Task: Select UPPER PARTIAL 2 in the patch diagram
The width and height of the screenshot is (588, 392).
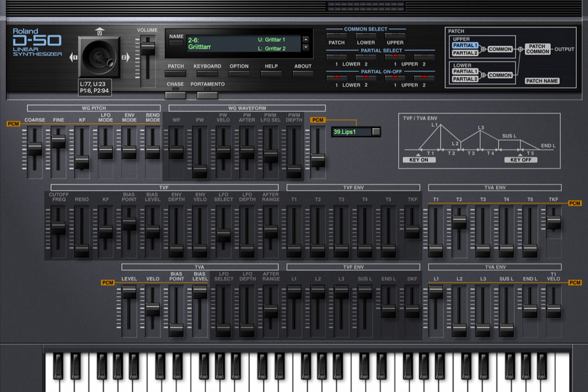Action: (465, 53)
